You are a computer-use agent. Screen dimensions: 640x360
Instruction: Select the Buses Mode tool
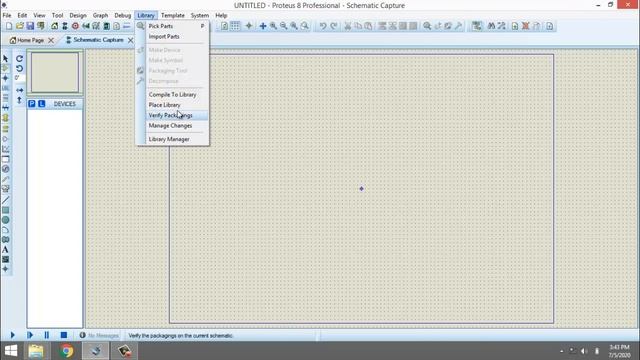click(x=5, y=108)
